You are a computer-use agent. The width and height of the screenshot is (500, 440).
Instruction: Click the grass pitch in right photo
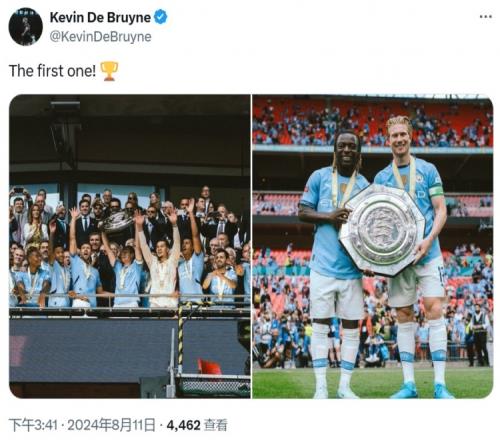pyautogui.click(x=373, y=383)
